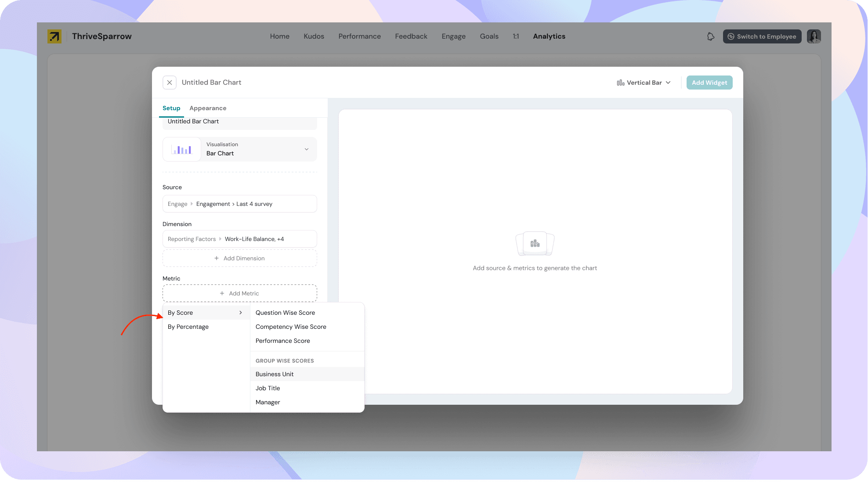The width and height of the screenshot is (868, 482).
Task: Click the empty chart placeholder icon
Action: click(535, 244)
